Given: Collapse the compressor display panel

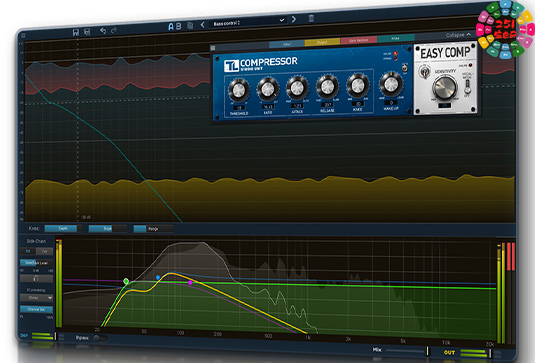Looking at the screenshot, I should pyautogui.click(x=458, y=35).
